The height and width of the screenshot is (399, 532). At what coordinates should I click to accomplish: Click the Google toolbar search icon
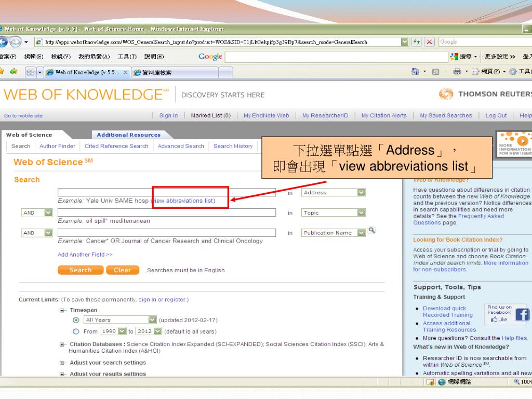tap(454, 57)
